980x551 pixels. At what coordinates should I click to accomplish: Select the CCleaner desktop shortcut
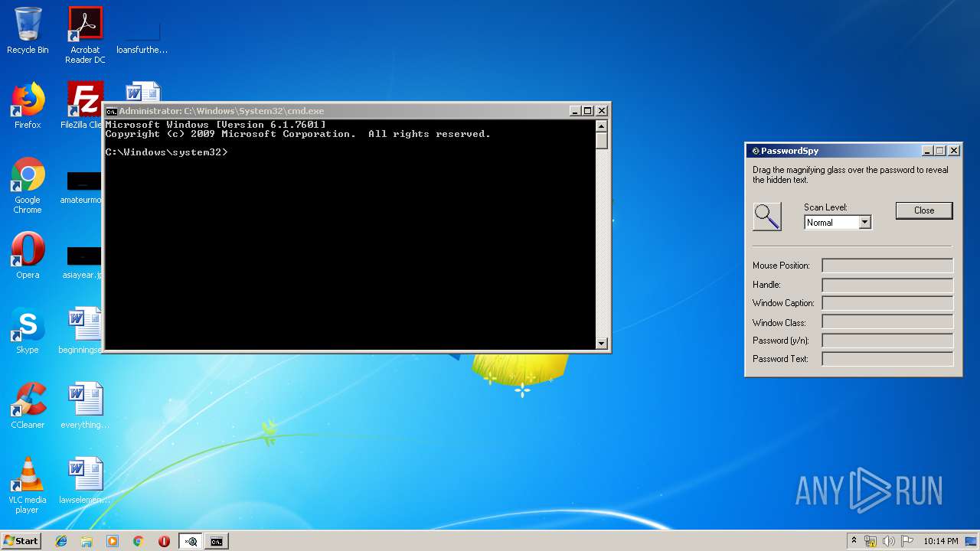[x=28, y=406]
